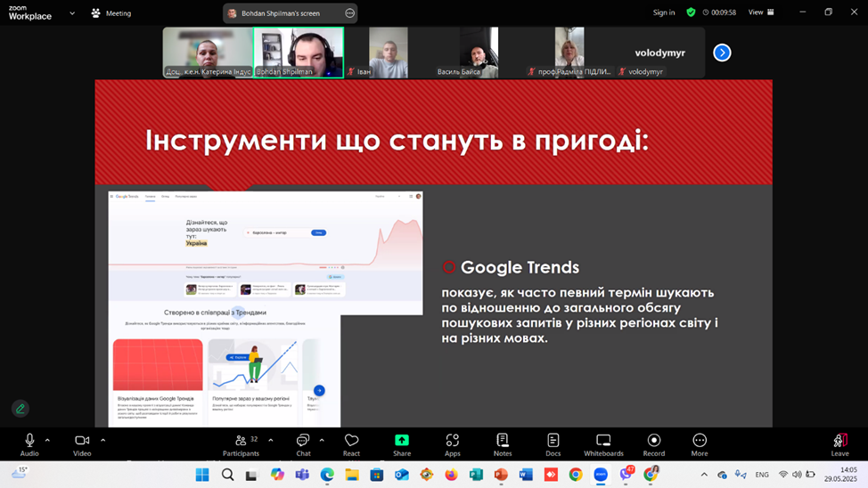The height and width of the screenshot is (488, 868).
Task: Select Іван video thumbnail
Action: (x=389, y=53)
